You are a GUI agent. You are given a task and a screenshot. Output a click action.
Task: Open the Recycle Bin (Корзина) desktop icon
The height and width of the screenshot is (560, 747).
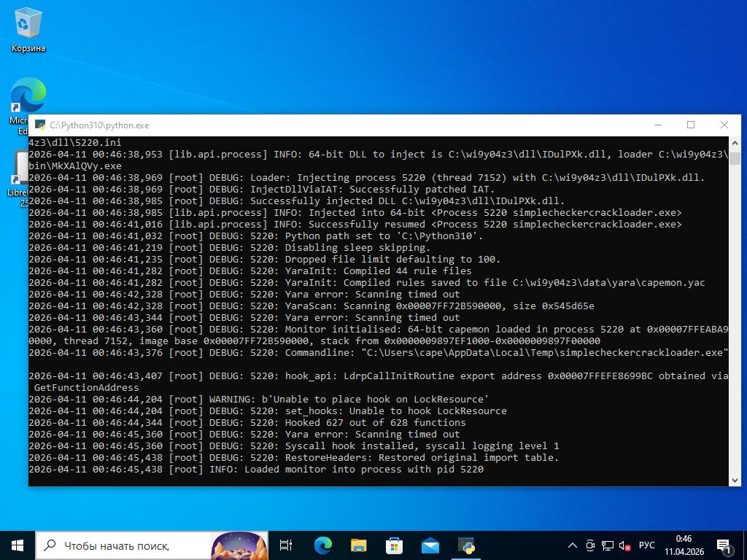[x=28, y=29]
